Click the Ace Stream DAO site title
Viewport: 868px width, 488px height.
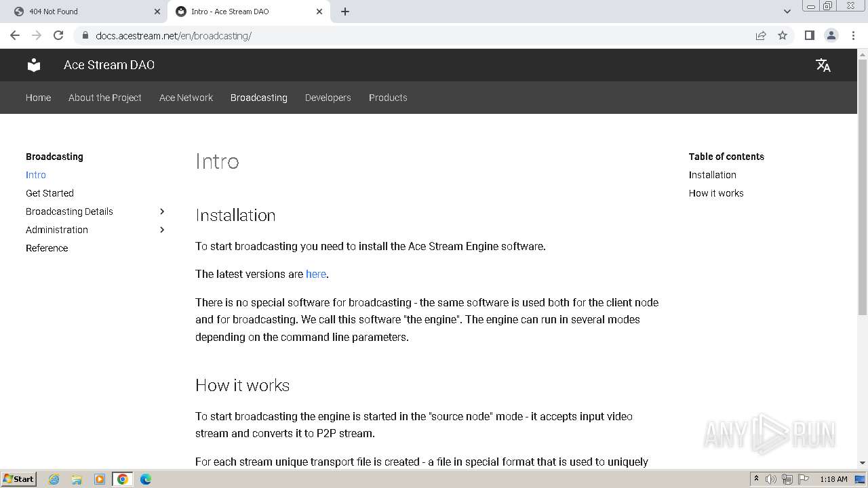click(109, 65)
